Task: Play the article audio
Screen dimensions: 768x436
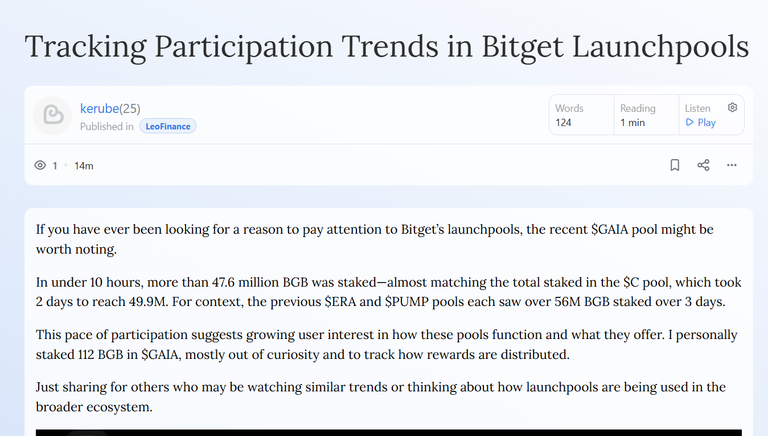Action: [701, 122]
